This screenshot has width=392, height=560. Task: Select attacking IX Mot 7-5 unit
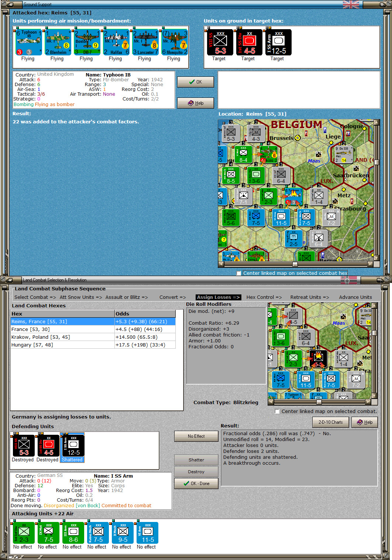(49, 533)
